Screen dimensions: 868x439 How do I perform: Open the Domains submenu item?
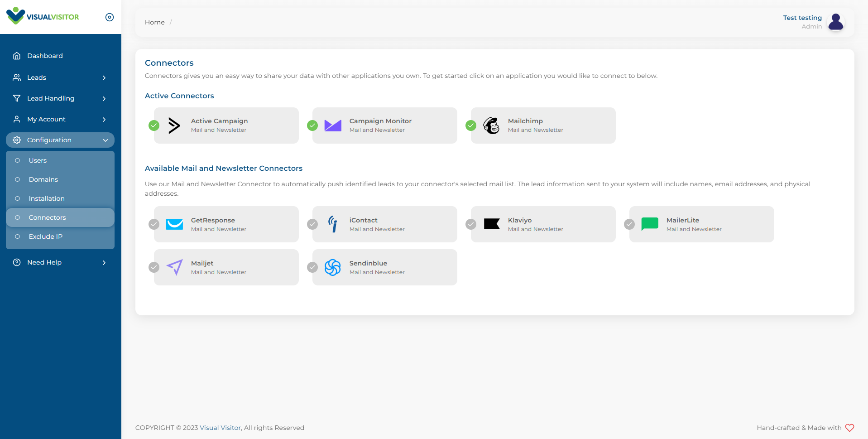[60, 179]
